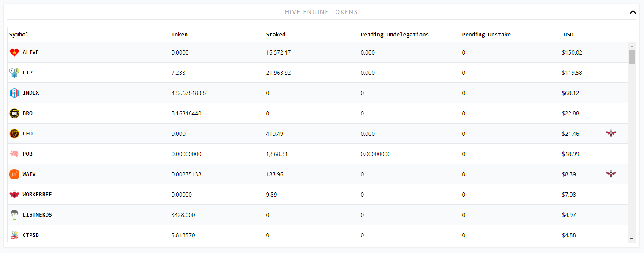644x253 pixels.
Task: Sort by the Token column header
Action: [180, 35]
